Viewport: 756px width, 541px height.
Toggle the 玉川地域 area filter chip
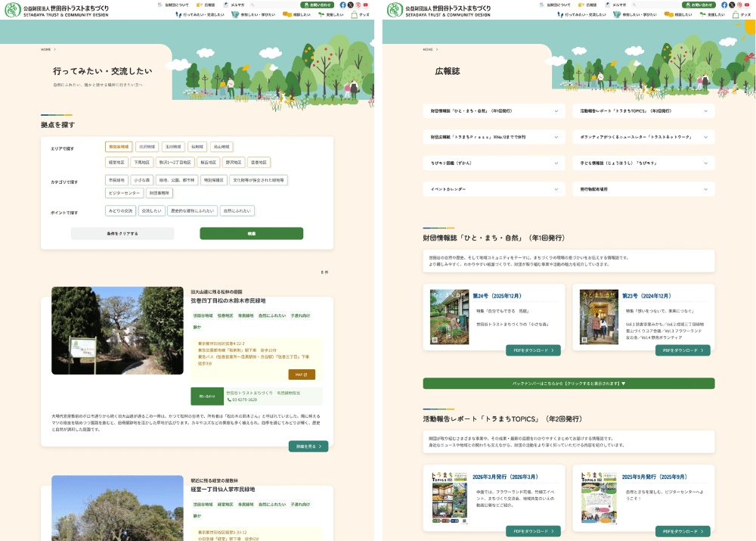point(173,147)
